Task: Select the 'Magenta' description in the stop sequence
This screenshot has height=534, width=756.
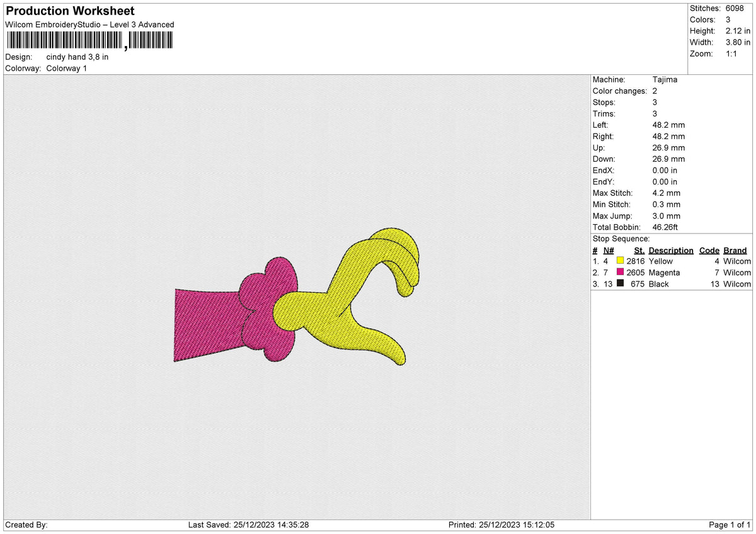Action: point(664,273)
